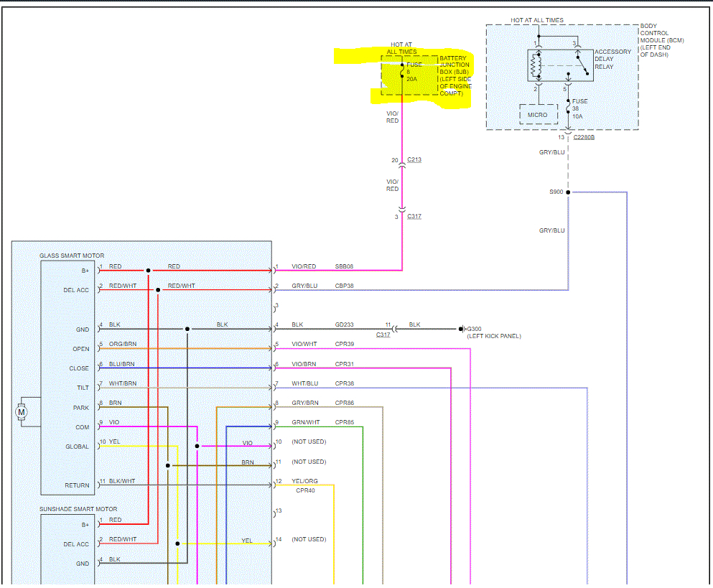The height and width of the screenshot is (588, 713).
Task: Select the G300 ground point symbol
Action: click(x=462, y=330)
